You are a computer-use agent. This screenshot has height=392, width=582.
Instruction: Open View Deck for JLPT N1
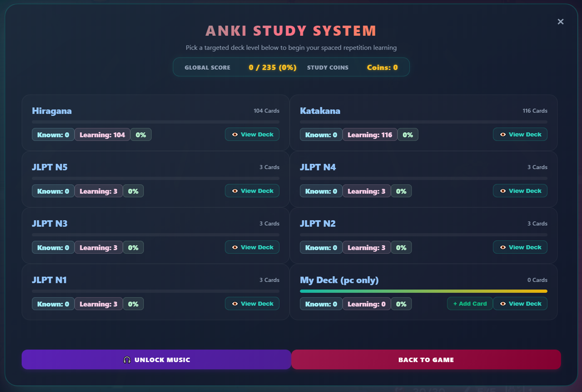pyautogui.click(x=252, y=304)
